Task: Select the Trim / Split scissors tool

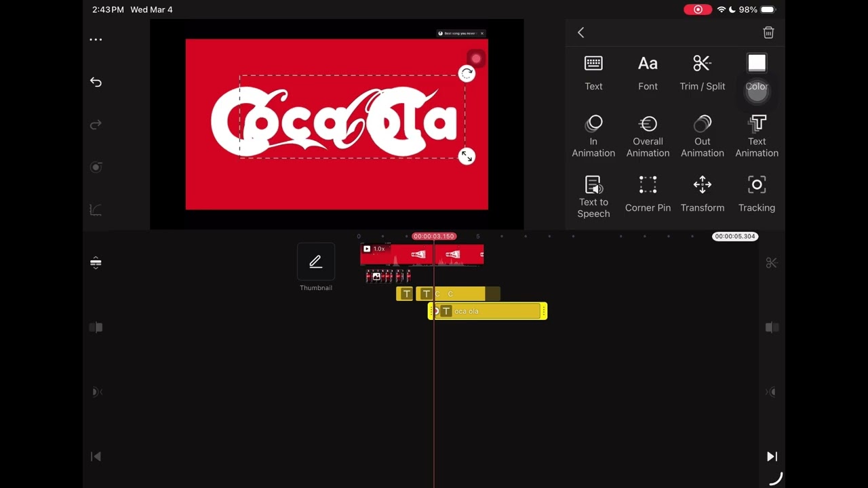Action: coord(702,73)
